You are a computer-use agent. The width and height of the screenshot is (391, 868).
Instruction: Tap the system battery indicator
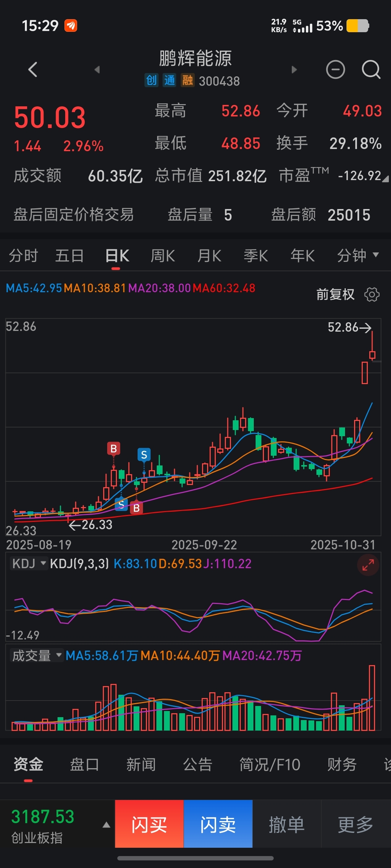(358, 26)
